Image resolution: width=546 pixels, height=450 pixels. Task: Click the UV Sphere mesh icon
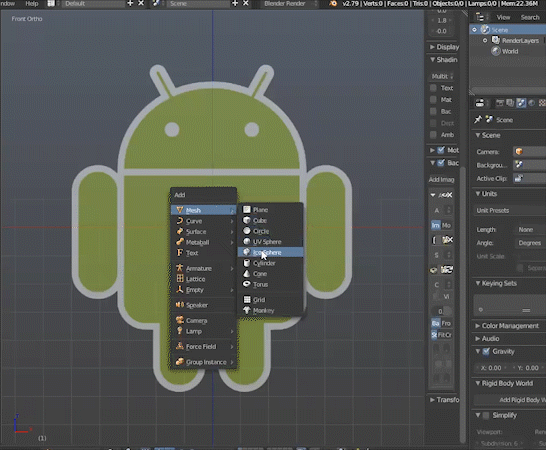pyautogui.click(x=247, y=241)
